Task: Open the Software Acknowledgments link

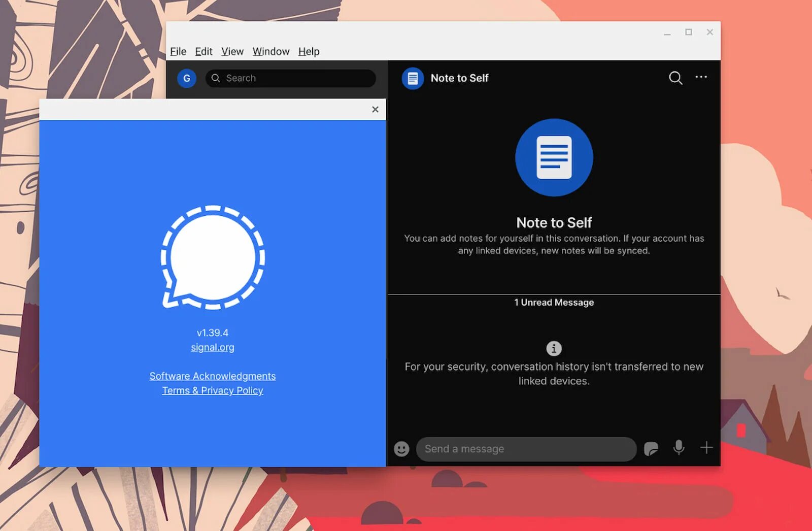Action: click(x=213, y=376)
